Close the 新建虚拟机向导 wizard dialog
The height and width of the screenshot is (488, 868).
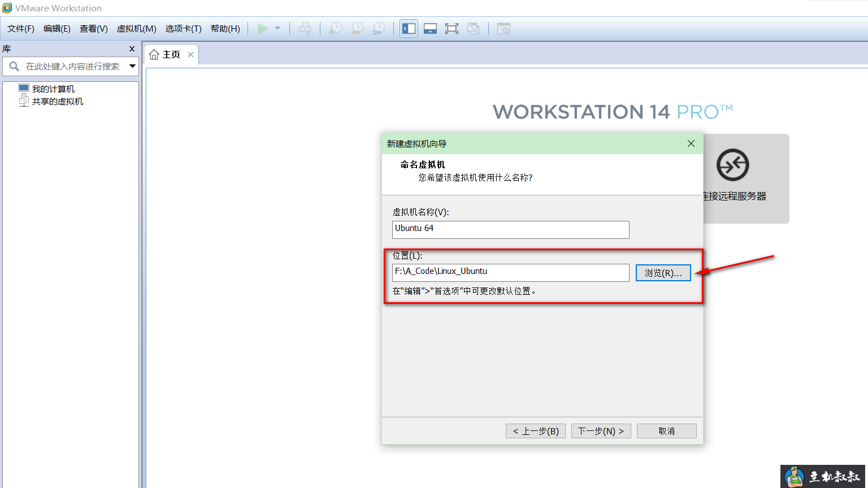tap(691, 143)
